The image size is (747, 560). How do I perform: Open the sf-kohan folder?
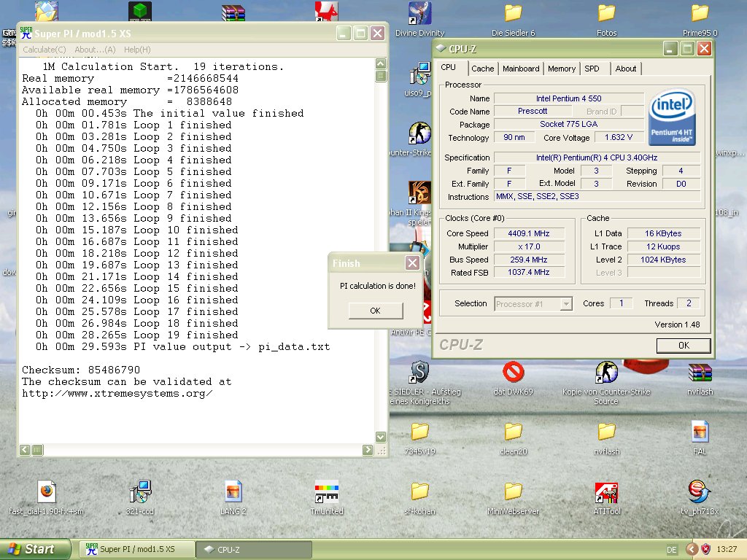coord(419,492)
